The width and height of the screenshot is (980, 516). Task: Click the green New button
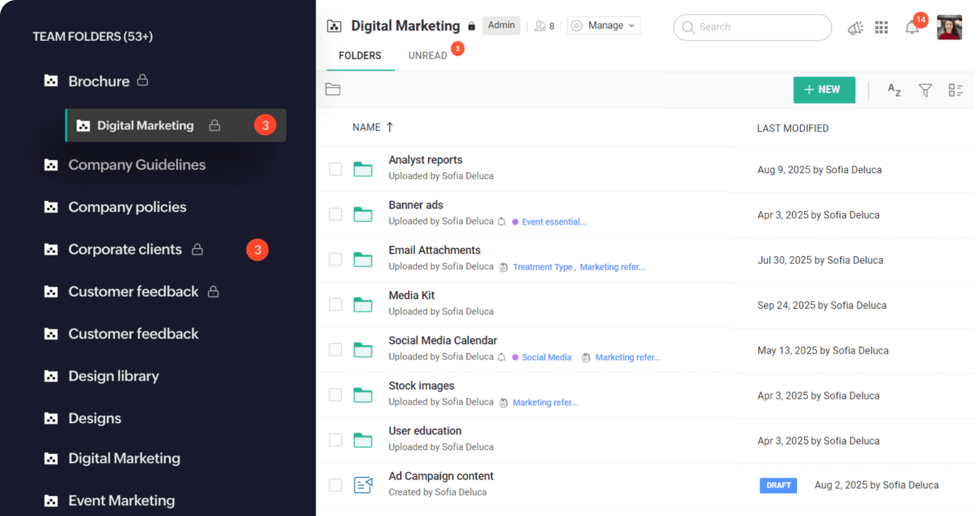click(824, 90)
